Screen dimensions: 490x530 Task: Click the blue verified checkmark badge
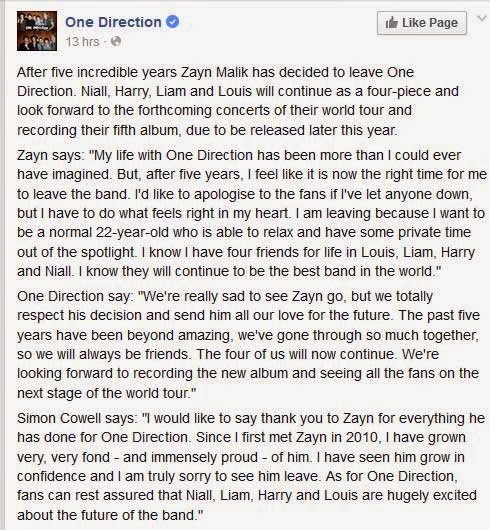[x=172, y=22]
